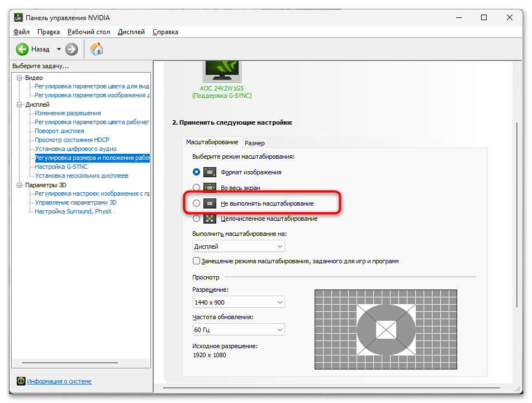Open 'Настройка Surround, PhysX' tree item
Image resolution: width=532 pixels, height=403 pixels.
click(73, 211)
